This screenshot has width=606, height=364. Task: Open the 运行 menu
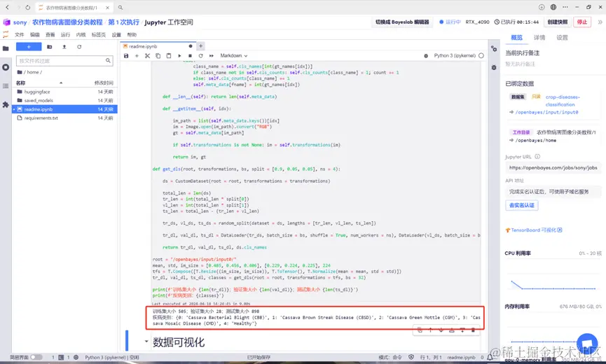pyautogui.click(x=65, y=35)
